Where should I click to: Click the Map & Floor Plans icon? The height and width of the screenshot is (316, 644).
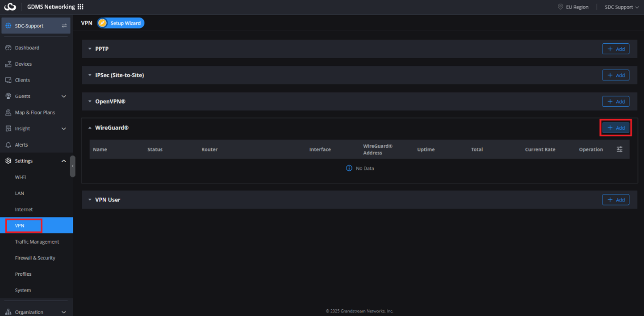tap(8, 112)
